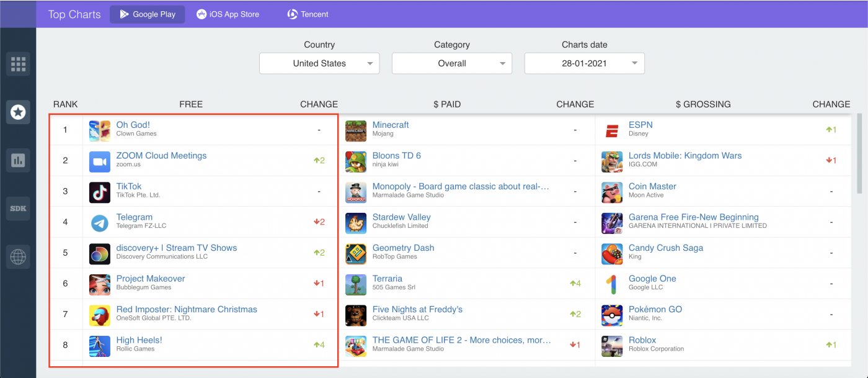
Task: Open the Roblox app link
Action: tap(642, 340)
